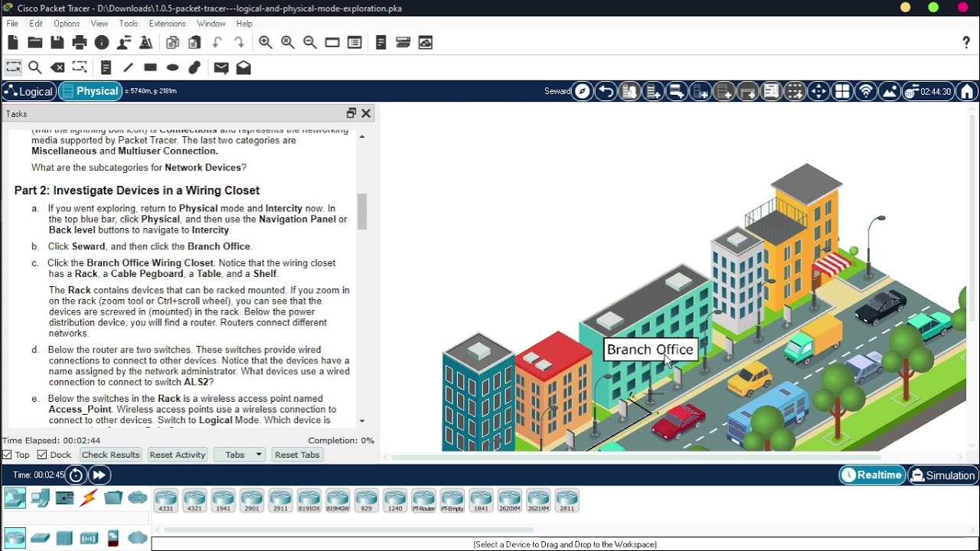Image resolution: width=980 pixels, height=551 pixels.
Task: Open the Tools menu
Action: coord(129,24)
